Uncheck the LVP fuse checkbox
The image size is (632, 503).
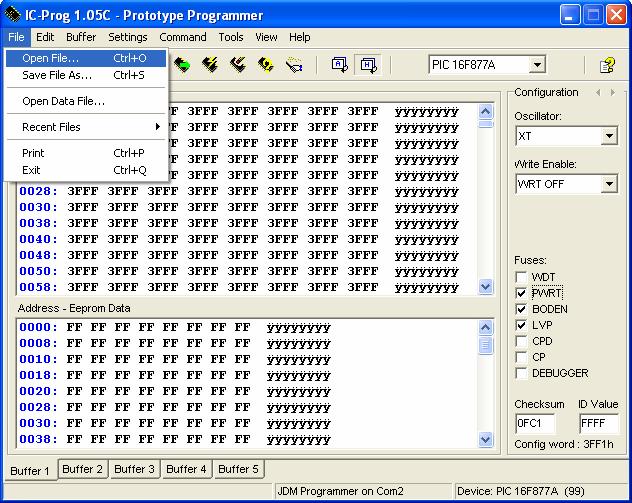(521, 325)
